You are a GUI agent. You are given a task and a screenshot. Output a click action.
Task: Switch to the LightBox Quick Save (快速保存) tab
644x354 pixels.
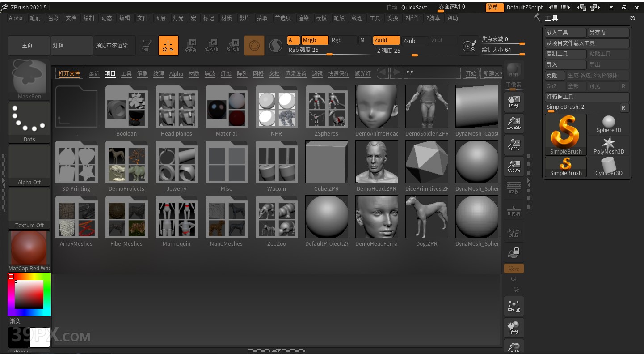click(x=339, y=73)
